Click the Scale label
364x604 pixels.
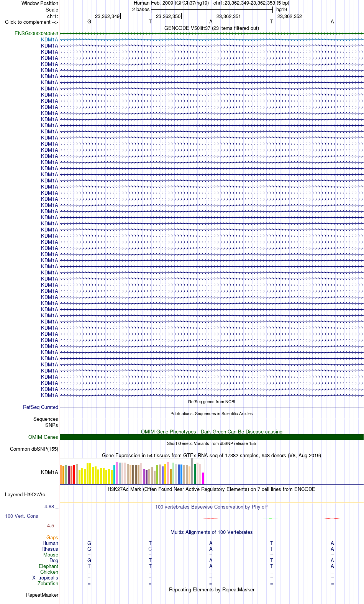pos(52,10)
